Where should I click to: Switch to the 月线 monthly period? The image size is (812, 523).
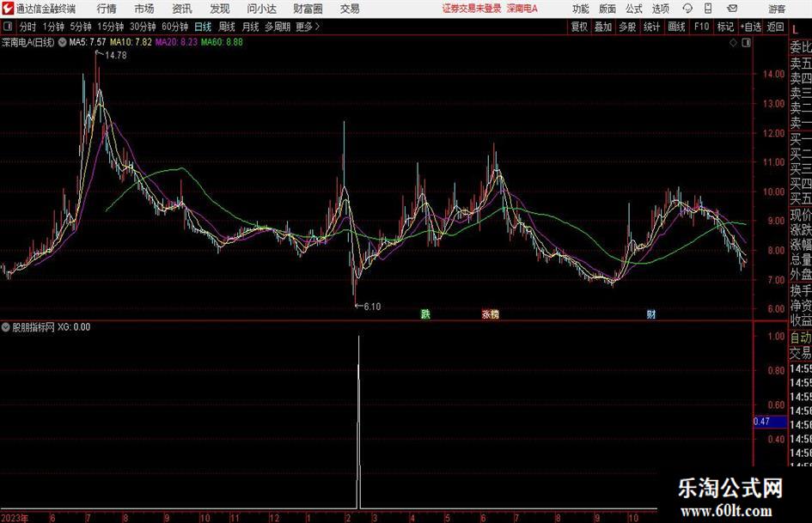click(251, 27)
